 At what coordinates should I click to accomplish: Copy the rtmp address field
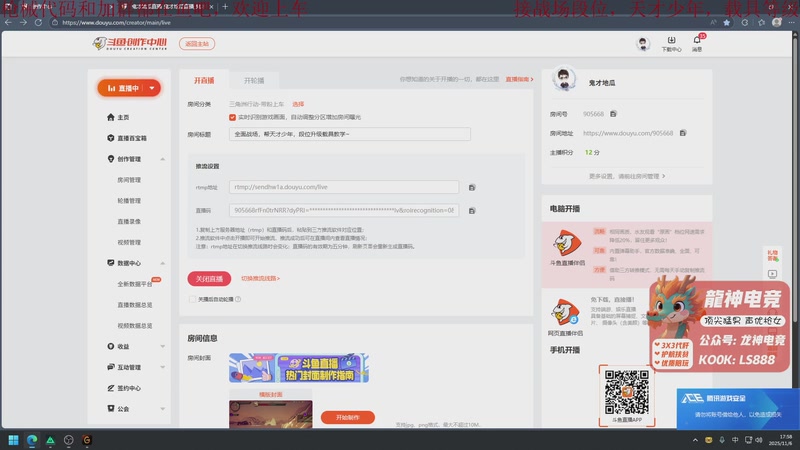(x=472, y=187)
